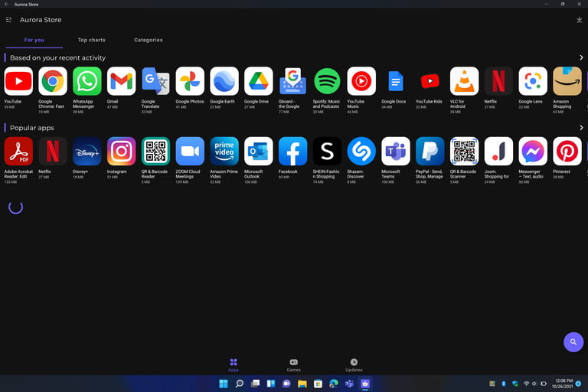Screen dimensions: 588x392
Task: Open File Explorer from the taskbar
Action: [302, 384]
